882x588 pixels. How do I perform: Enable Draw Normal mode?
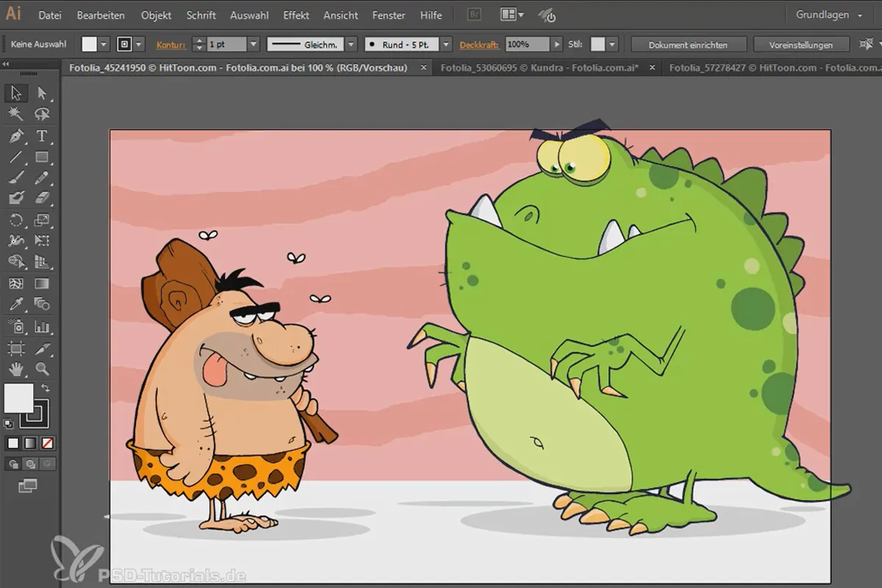pos(13,464)
